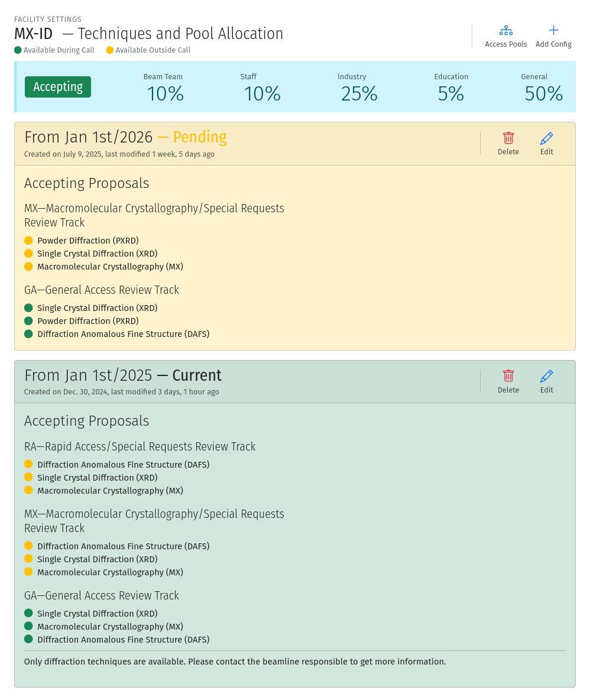Click 'Created on Dec. 30, 2024' timestamp
The width and height of the screenshot is (590, 700).
66,392
